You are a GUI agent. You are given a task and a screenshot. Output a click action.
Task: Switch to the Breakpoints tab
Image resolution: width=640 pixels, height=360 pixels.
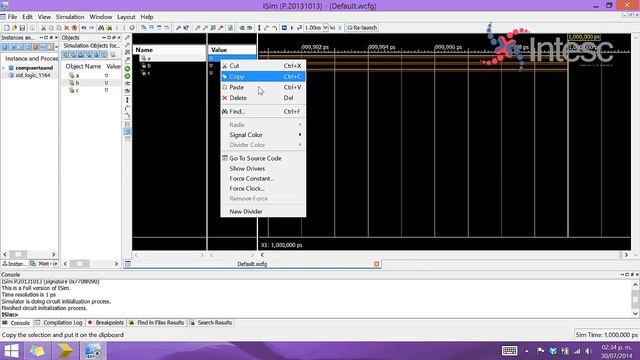click(x=106, y=323)
